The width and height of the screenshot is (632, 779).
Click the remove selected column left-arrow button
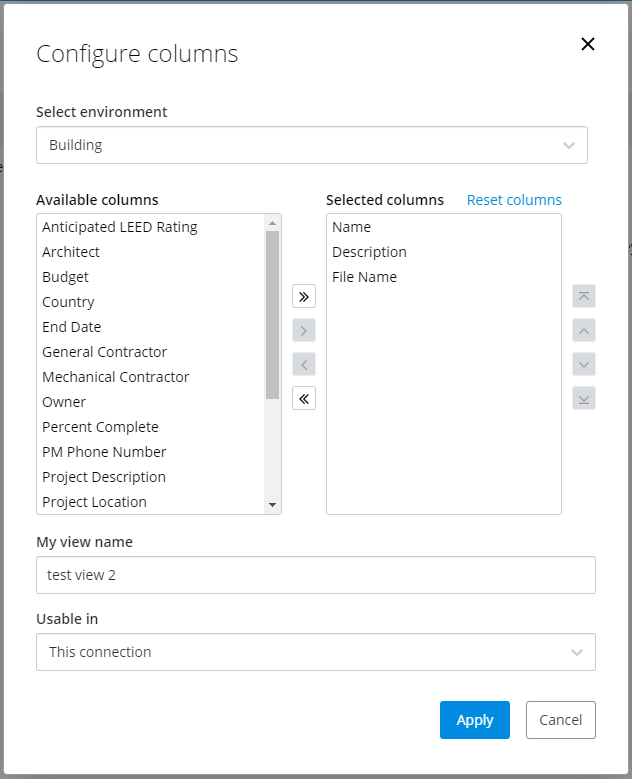304,364
